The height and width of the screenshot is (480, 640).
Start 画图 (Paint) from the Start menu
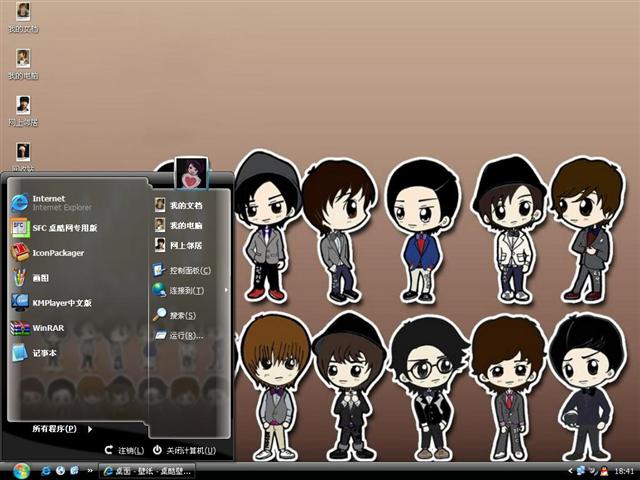click(x=30, y=278)
